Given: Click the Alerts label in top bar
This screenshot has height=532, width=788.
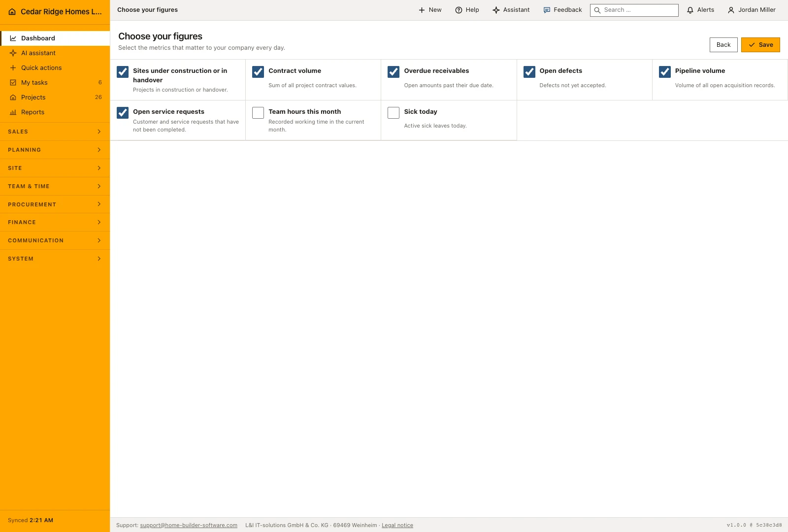Looking at the screenshot, I should pyautogui.click(x=706, y=10).
